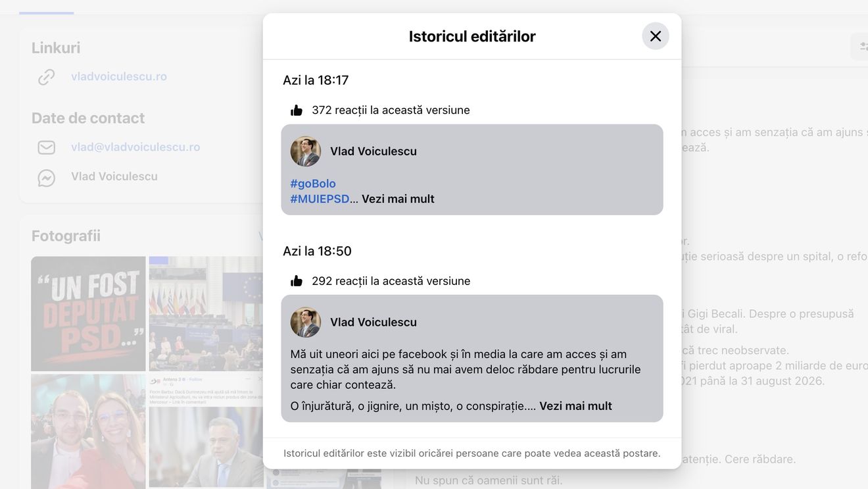Click the envelope email icon
Image resolution: width=868 pixels, height=489 pixels.
[x=46, y=147]
